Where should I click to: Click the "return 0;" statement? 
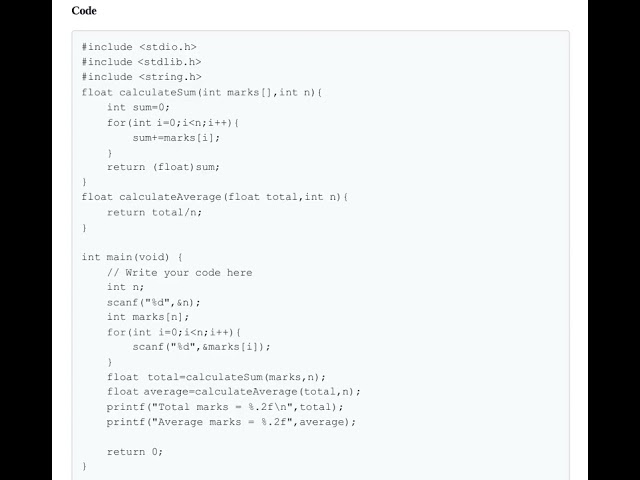pyautogui.click(x=135, y=452)
